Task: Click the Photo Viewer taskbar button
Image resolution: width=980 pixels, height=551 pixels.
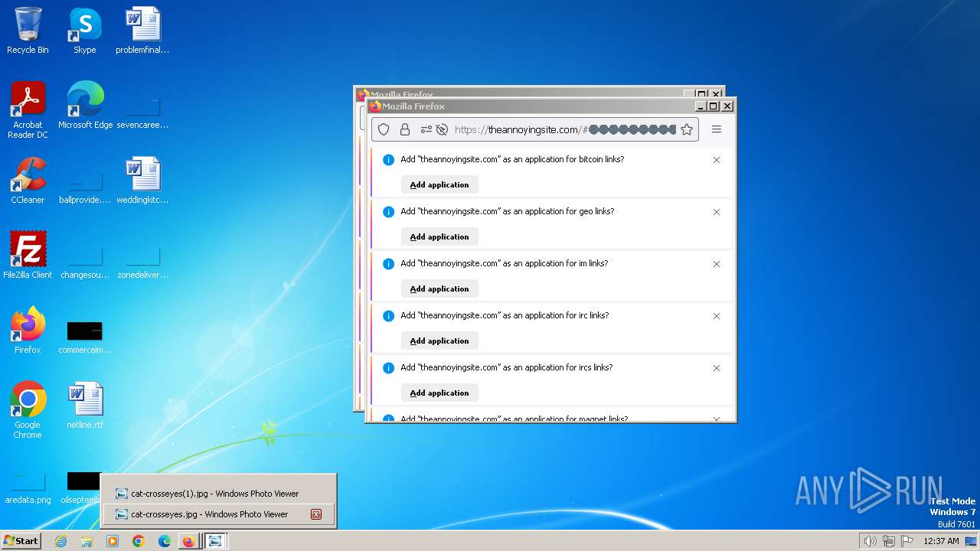Action: point(216,541)
